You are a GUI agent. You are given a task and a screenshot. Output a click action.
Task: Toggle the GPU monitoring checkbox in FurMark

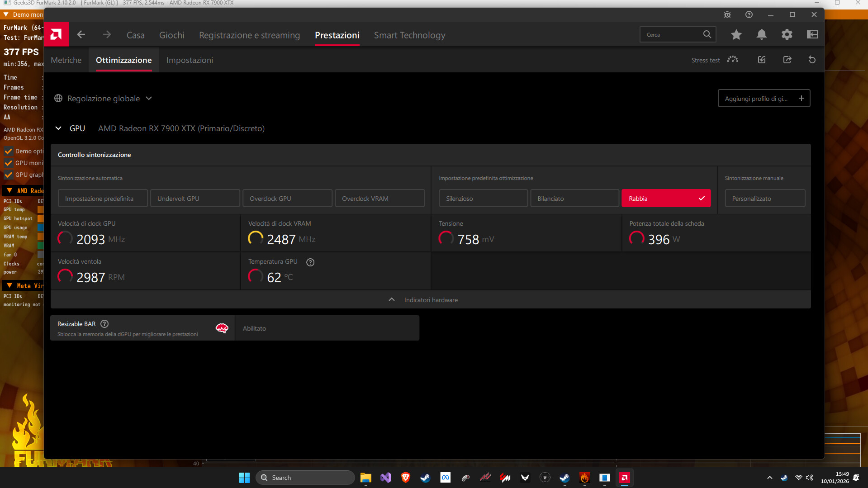click(x=8, y=163)
